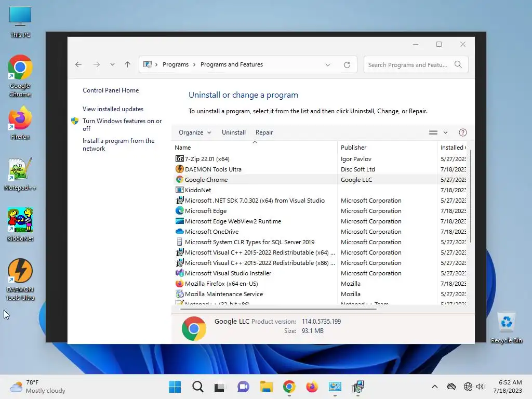The height and width of the screenshot is (399, 532).
Task: Click the Search Programs and Features box
Action: 416,64
